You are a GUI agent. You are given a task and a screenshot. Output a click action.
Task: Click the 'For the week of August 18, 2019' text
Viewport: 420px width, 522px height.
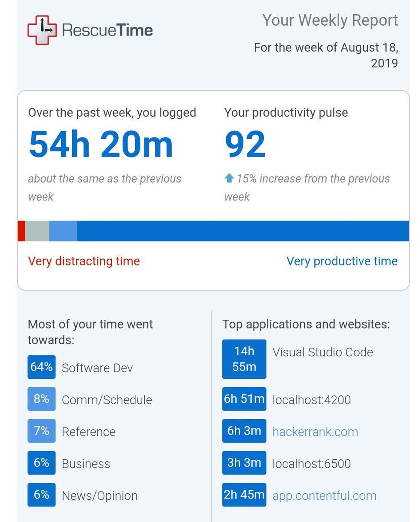(326, 55)
